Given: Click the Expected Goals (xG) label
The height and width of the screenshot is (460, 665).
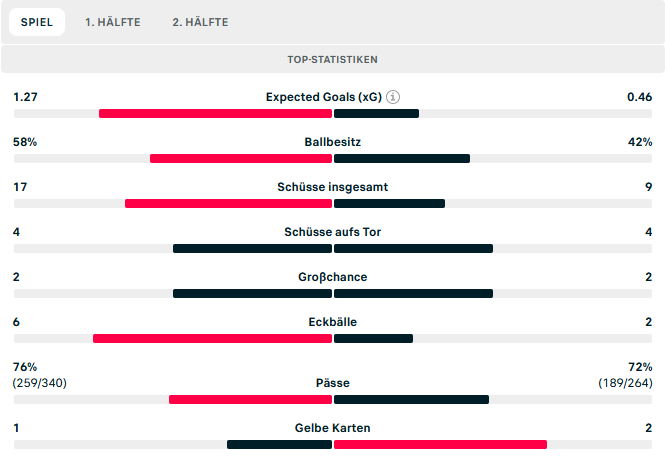Looking at the screenshot, I should coord(323,97).
